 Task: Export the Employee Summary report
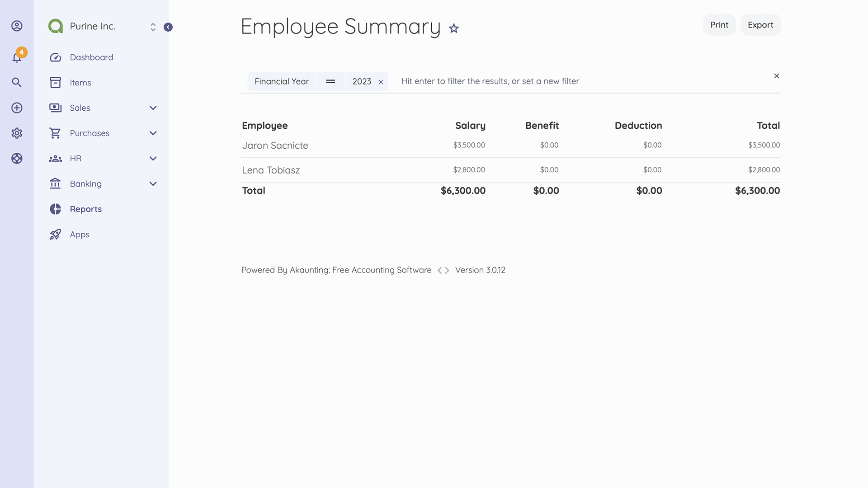pyautogui.click(x=760, y=25)
